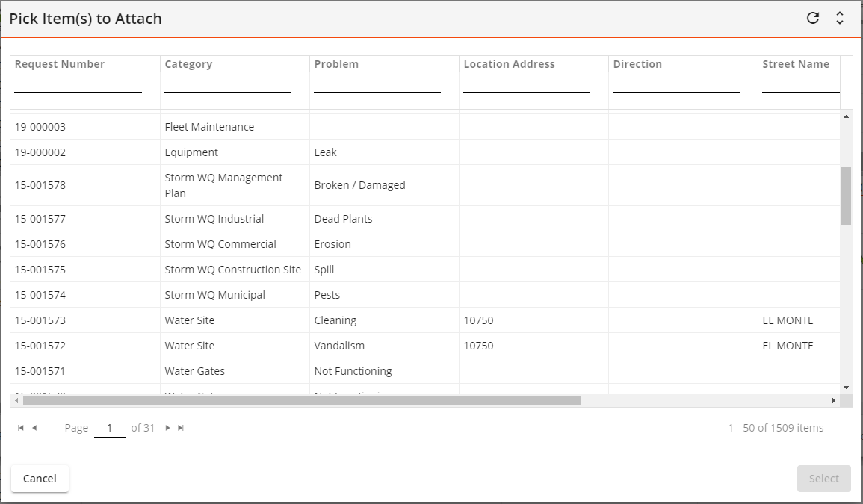Select request 15-001577 row

(425, 219)
